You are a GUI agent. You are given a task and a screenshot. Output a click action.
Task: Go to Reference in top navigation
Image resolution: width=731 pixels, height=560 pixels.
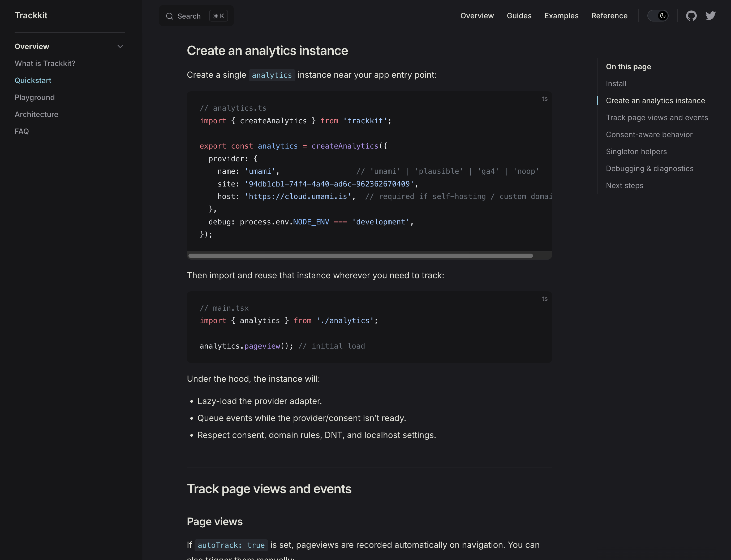coord(609,16)
